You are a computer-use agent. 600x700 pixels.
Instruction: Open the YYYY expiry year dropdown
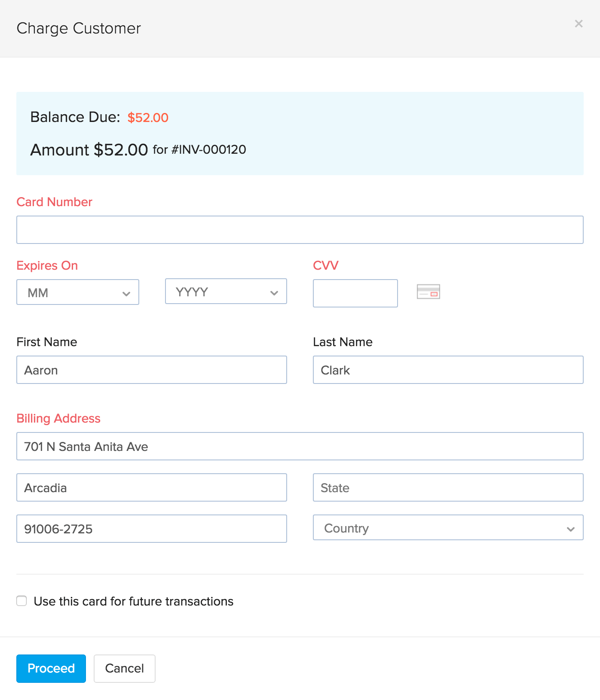pyautogui.click(x=225, y=292)
